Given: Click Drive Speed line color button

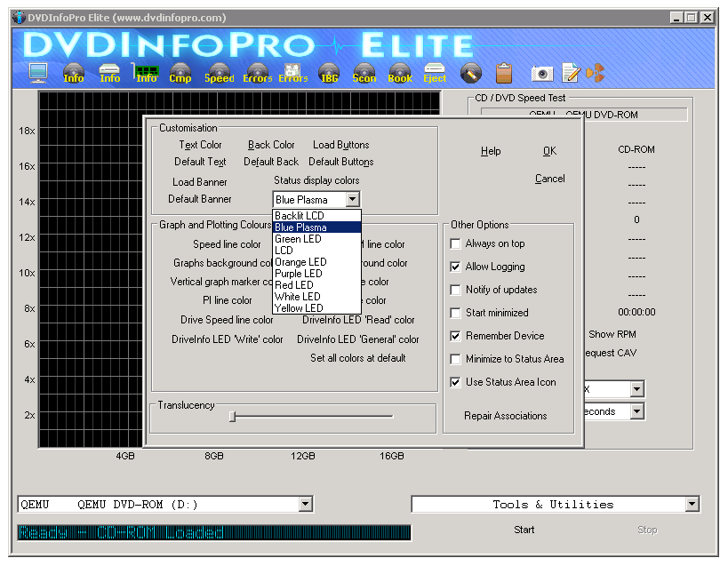Looking at the screenshot, I should (x=227, y=320).
